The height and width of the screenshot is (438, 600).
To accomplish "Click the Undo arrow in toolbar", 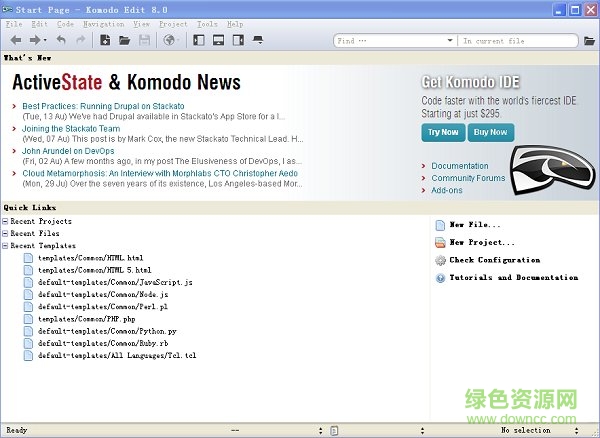I will coord(61,40).
